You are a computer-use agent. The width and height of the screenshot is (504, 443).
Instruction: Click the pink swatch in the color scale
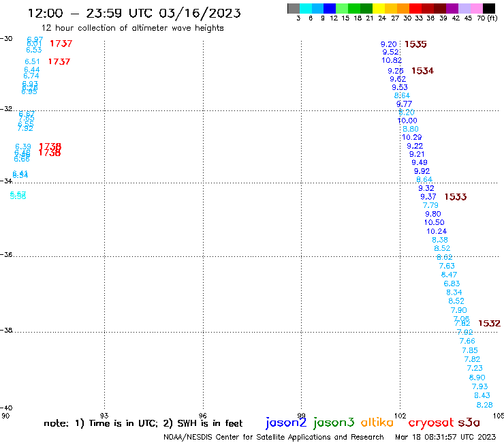(477, 8)
